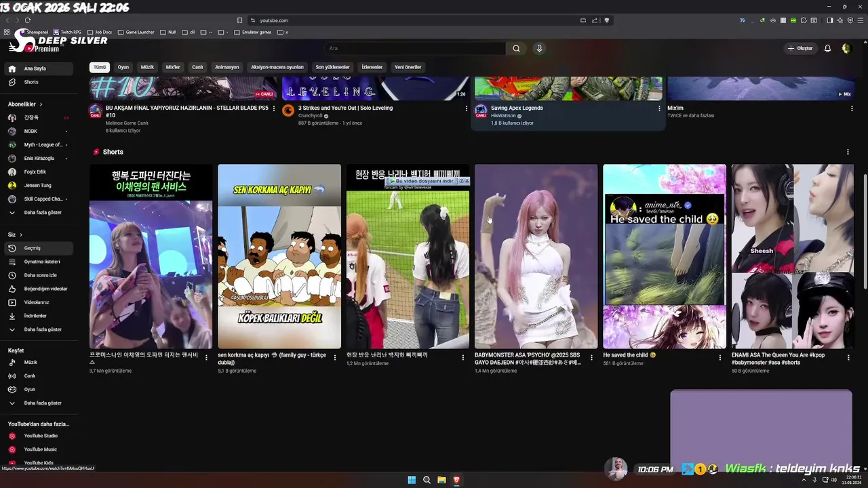Reload the browser page
868x488 pixels.
(28, 20)
